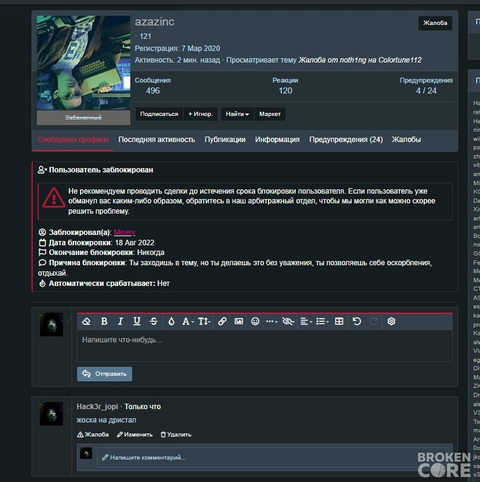The height and width of the screenshot is (482, 480).
Task: Toggle hidden content eye dropdown
Action: [288, 321]
